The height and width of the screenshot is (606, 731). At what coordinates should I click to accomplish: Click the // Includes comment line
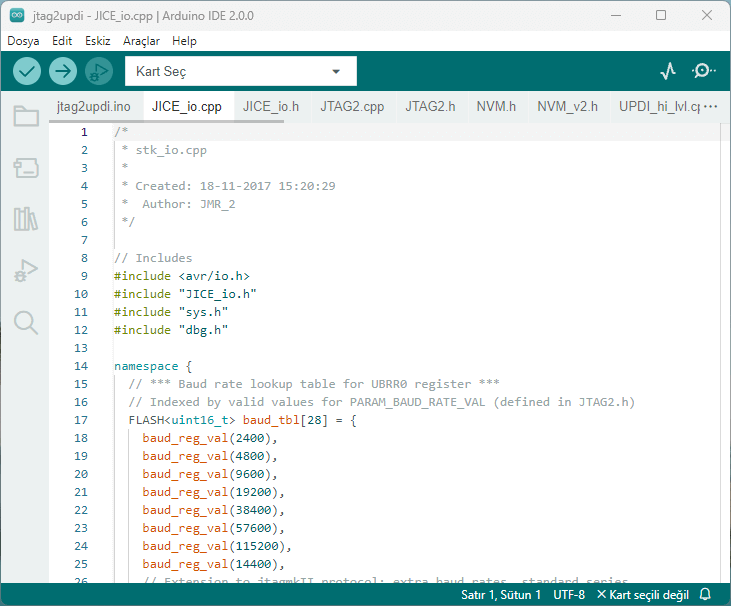[x=153, y=258]
